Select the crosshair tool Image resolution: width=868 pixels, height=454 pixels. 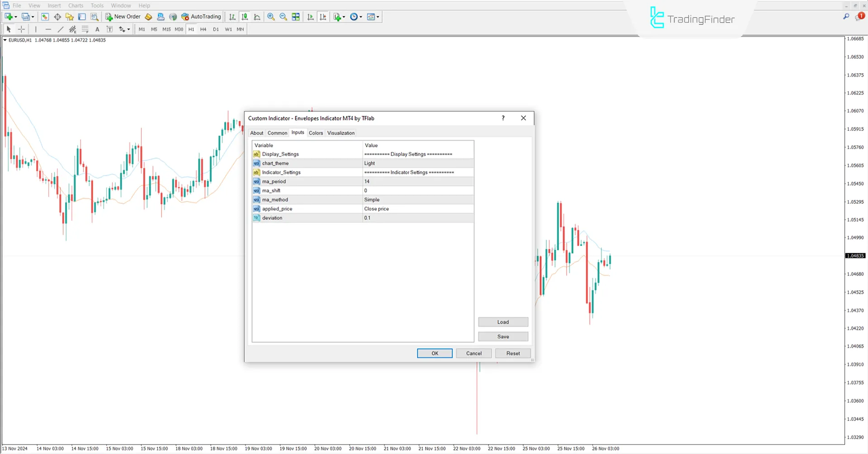(21, 29)
